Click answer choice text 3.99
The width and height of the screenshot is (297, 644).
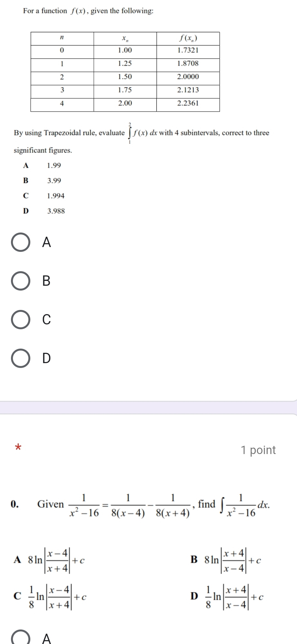54,181
